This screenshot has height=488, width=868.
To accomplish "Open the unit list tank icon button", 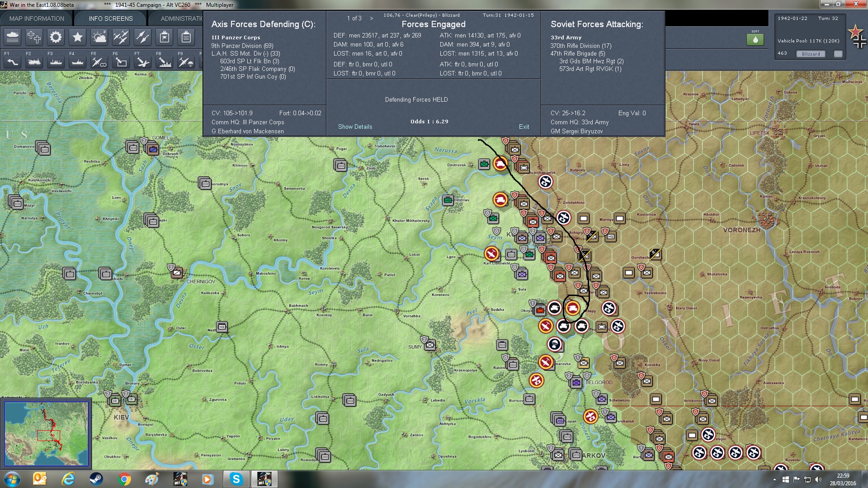I will click(13, 37).
